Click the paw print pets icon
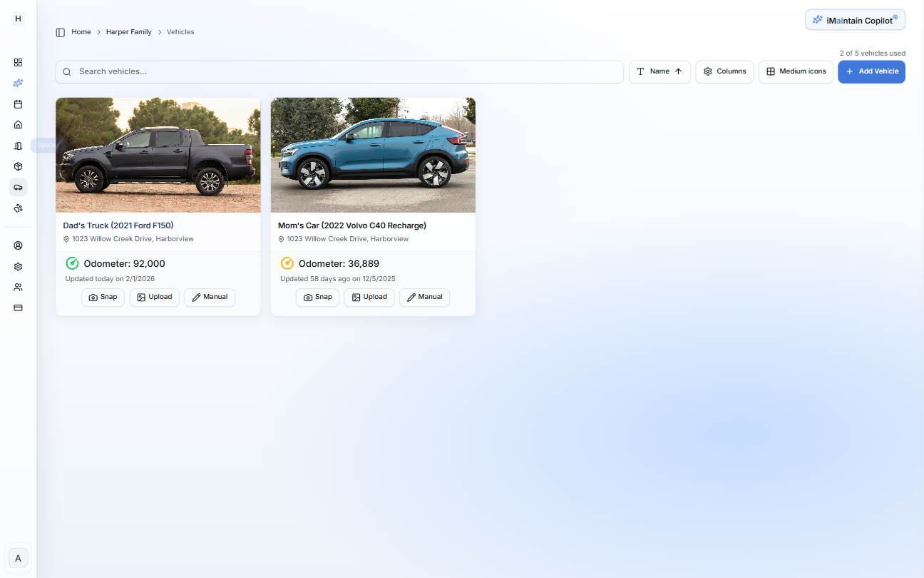 point(18,208)
